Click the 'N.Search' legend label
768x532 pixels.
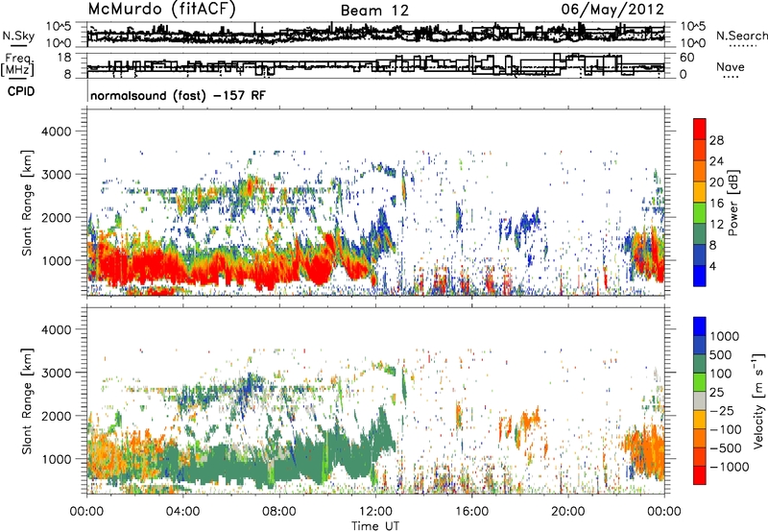point(741,36)
